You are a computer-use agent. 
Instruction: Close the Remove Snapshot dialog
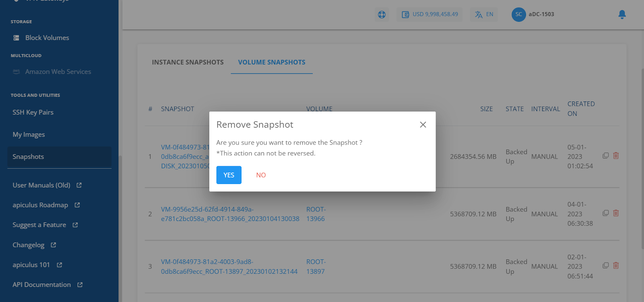pyautogui.click(x=423, y=125)
